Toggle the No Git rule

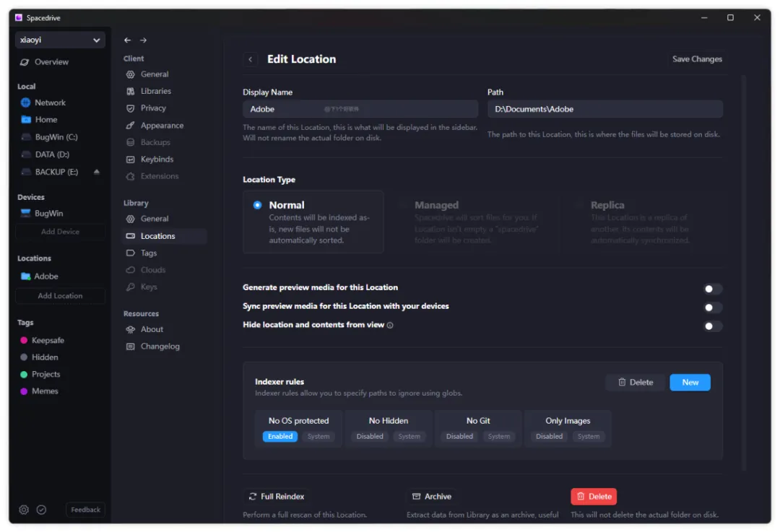pos(459,436)
